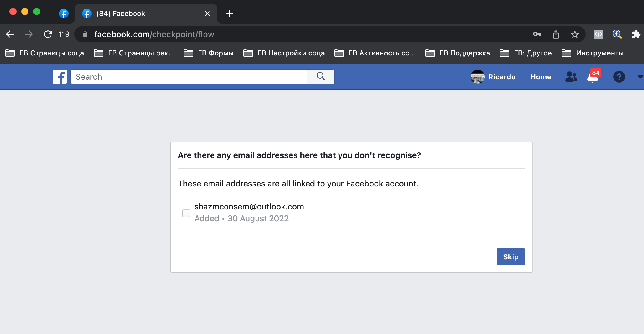Click the share page icon
The height and width of the screenshot is (334, 644).
pyautogui.click(x=556, y=34)
